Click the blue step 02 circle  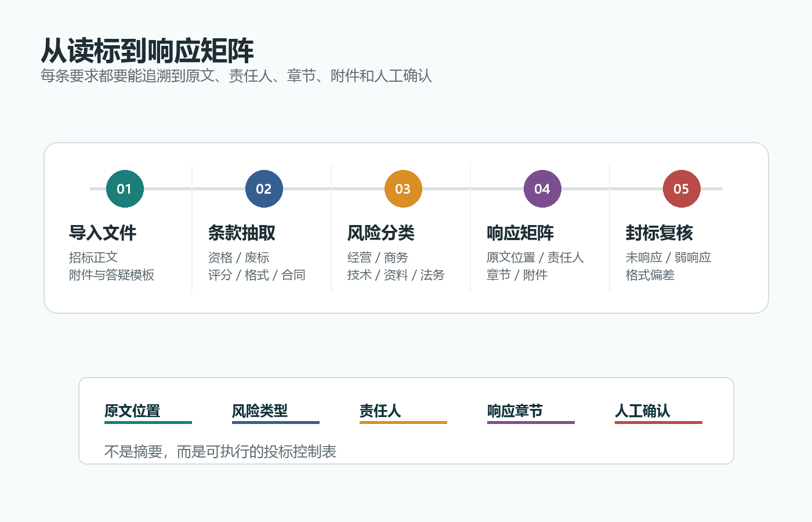(264, 188)
